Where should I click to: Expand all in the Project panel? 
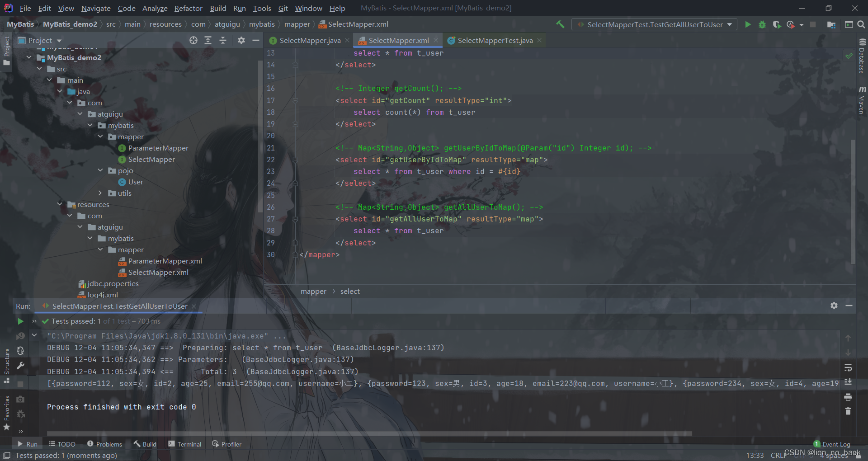208,40
